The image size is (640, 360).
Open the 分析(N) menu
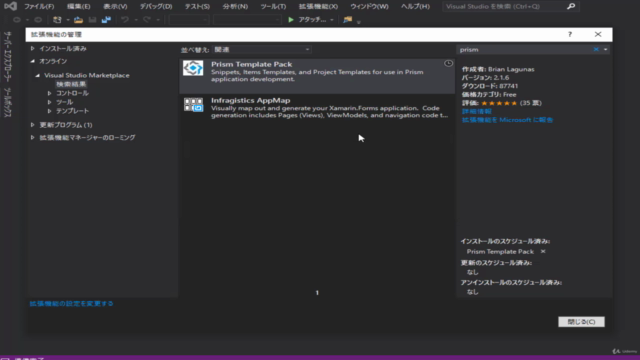pos(235,6)
